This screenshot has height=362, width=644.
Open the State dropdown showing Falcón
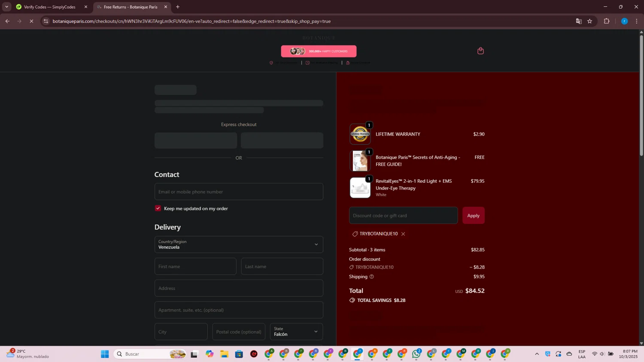(296, 332)
